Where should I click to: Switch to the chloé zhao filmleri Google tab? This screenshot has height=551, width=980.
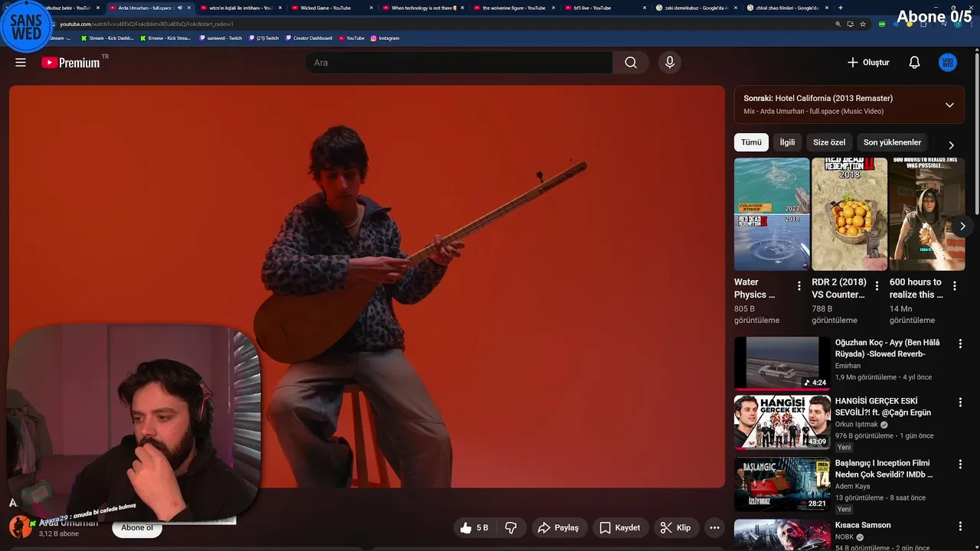click(x=788, y=8)
